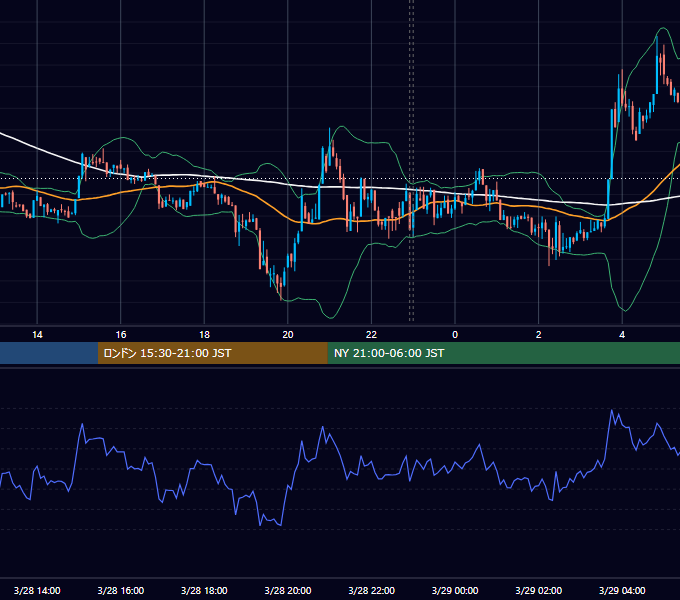
Task: Click the 3/28 14:00 date label
Action: [x=37, y=590]
